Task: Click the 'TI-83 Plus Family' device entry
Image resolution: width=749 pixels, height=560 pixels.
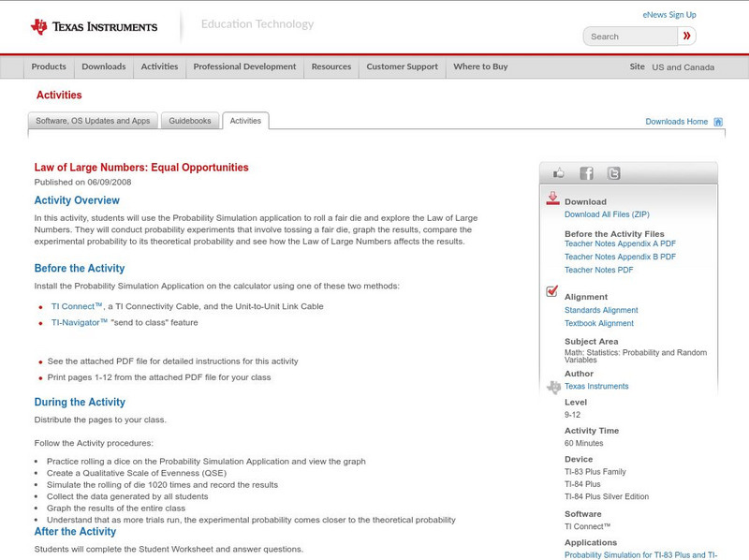Action: point(595,472)
